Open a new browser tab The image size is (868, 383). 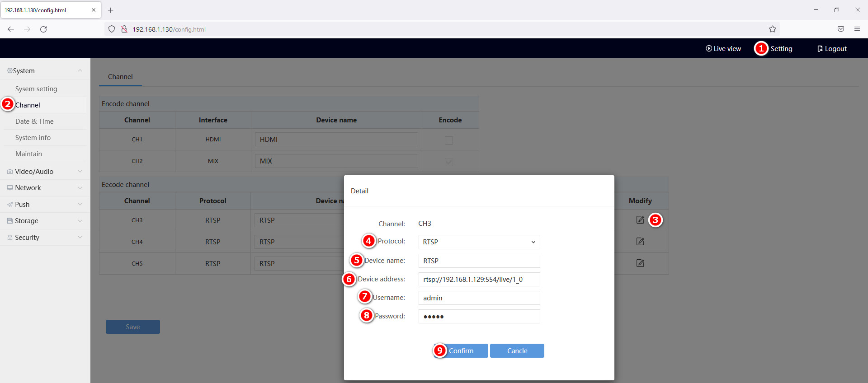coord(110,10)
